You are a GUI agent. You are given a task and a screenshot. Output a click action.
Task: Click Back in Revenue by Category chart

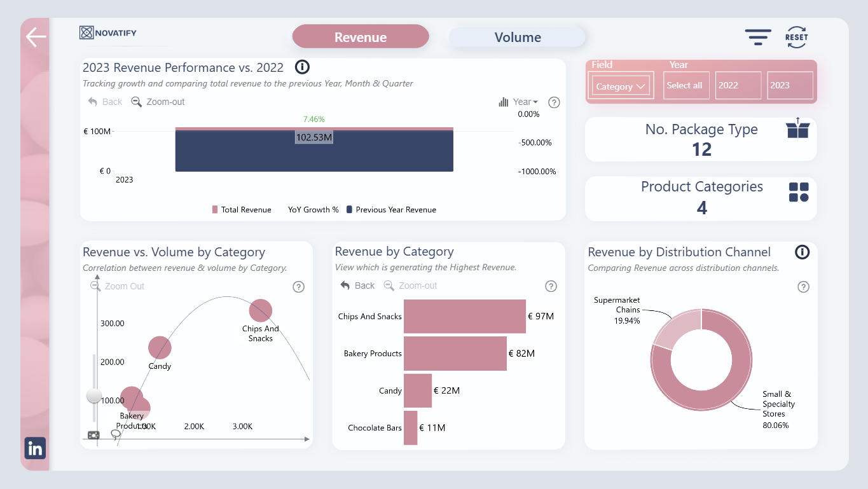(357, 286)
